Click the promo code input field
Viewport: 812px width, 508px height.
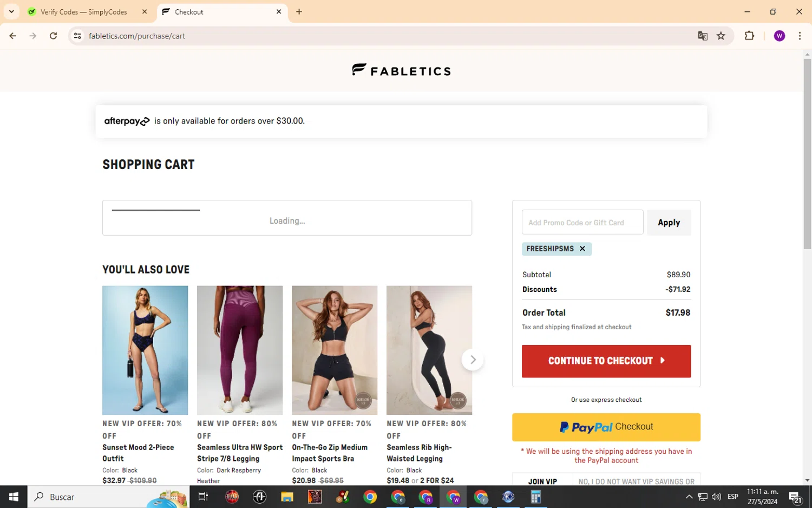click(x=582, y=223)
